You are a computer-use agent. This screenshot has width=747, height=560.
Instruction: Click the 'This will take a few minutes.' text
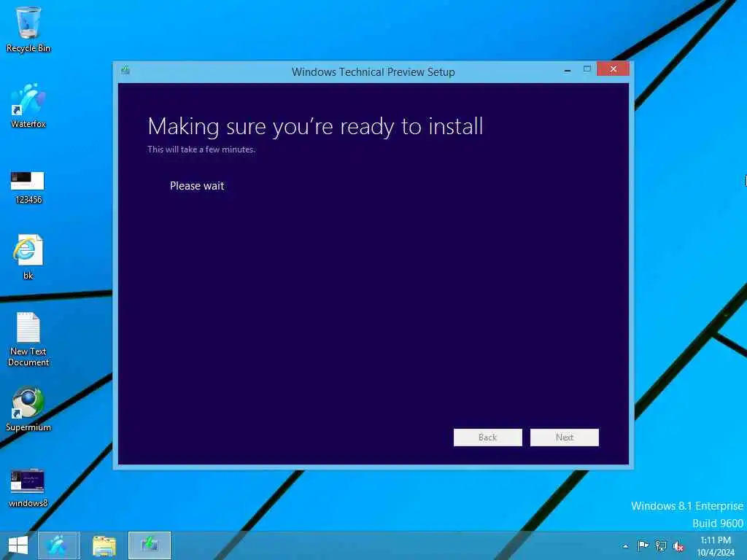tap(201, 149)
